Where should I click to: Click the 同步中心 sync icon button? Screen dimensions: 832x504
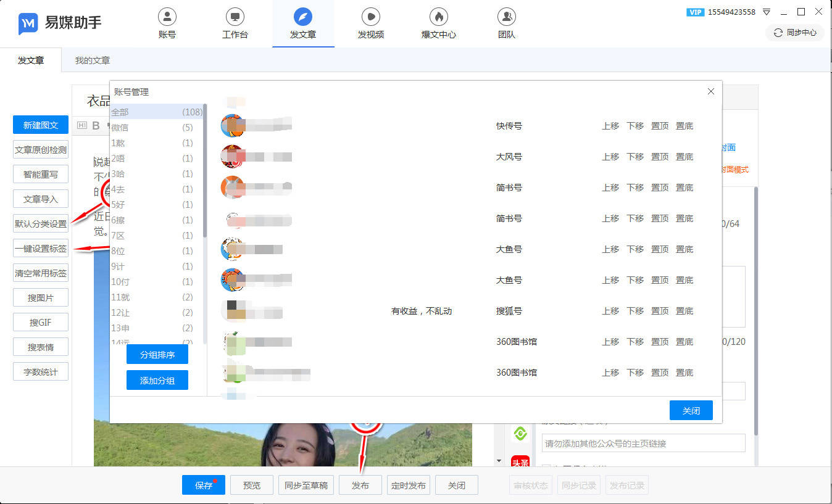(795, 33)
